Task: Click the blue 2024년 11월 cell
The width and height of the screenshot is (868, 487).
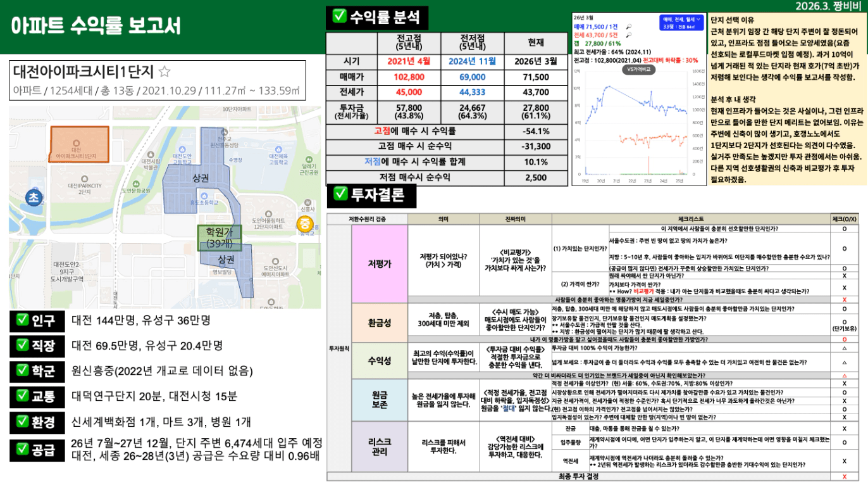Action: (x=472, y=61)
